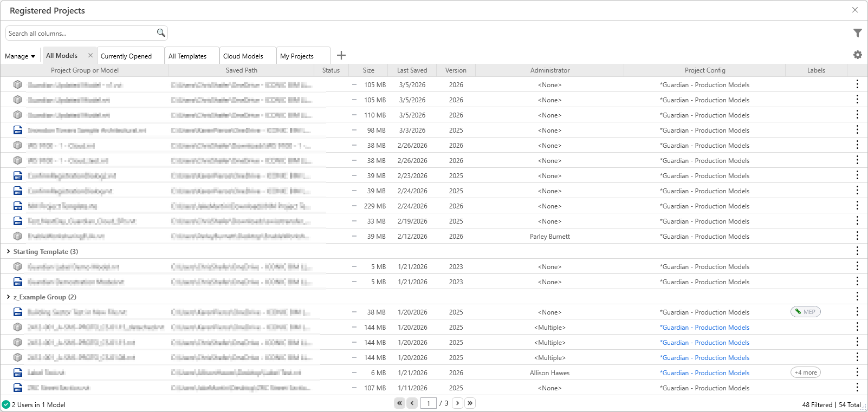This screenshot has height=412, width=868.
Task: Select the Allison Hawes administrator cell
Action: 550,372
